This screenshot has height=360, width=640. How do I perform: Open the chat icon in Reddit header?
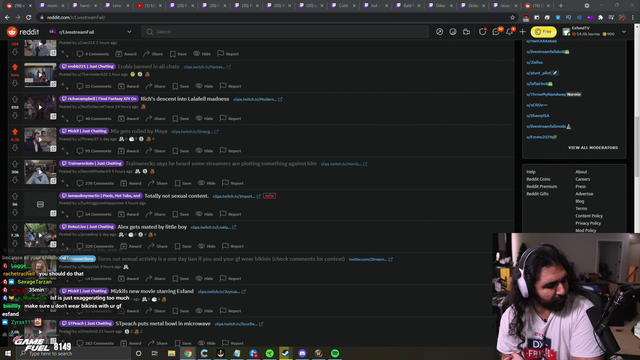click(x=496, y=32)
